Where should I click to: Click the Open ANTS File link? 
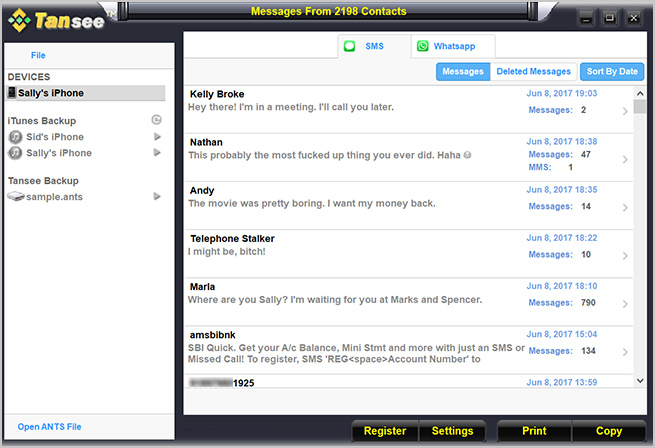(x=49, y=427)
